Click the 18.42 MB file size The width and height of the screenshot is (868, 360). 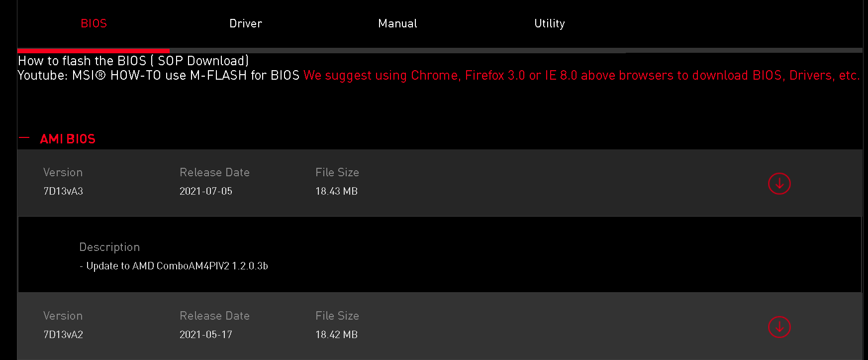coord(336,335)
